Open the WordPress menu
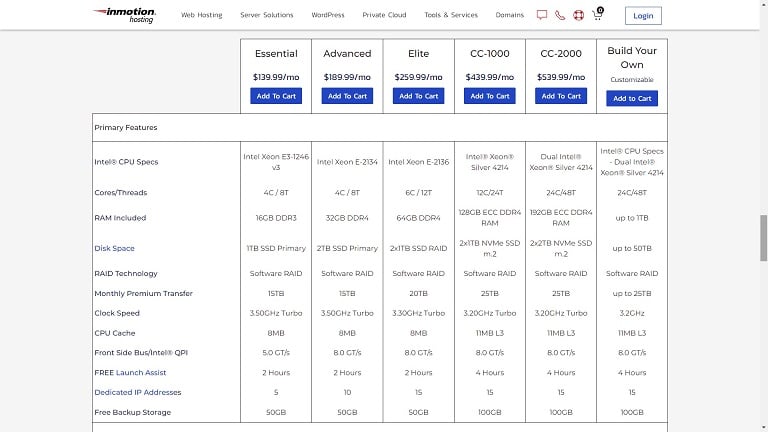 (x=328, y=15)
